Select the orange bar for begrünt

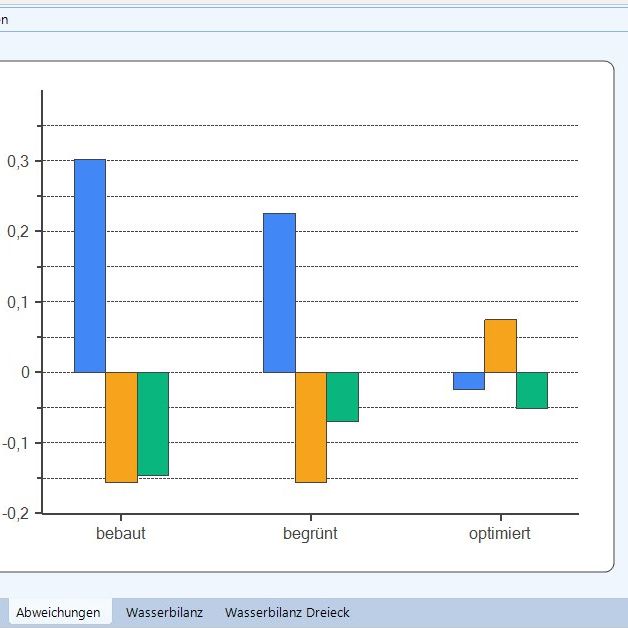coord(310,427)
